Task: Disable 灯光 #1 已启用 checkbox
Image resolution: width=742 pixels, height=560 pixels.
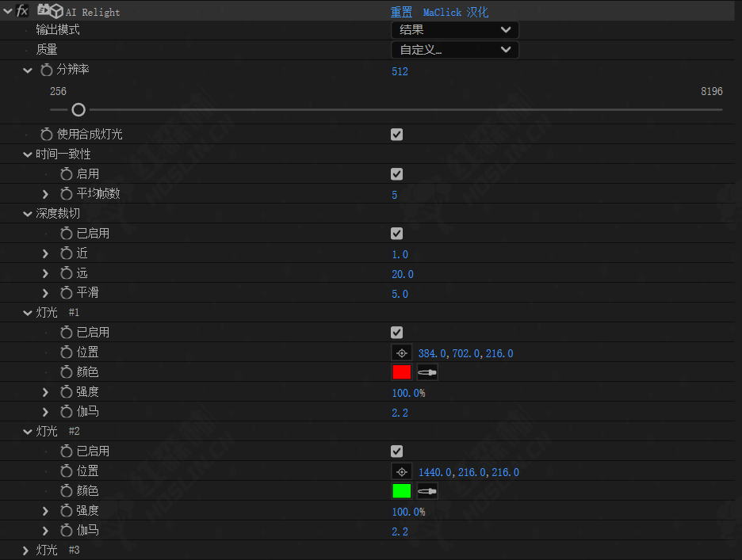Action: [397, 333]
